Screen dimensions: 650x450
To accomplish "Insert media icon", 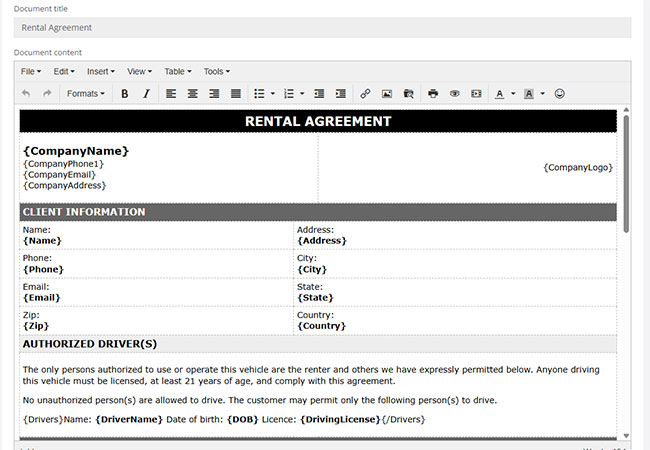I will tap(476, 94).
